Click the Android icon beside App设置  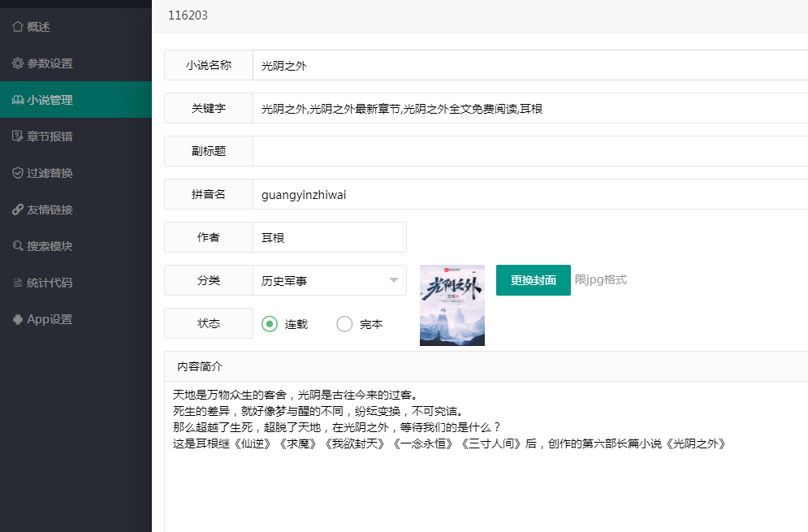tap(18, 319)
